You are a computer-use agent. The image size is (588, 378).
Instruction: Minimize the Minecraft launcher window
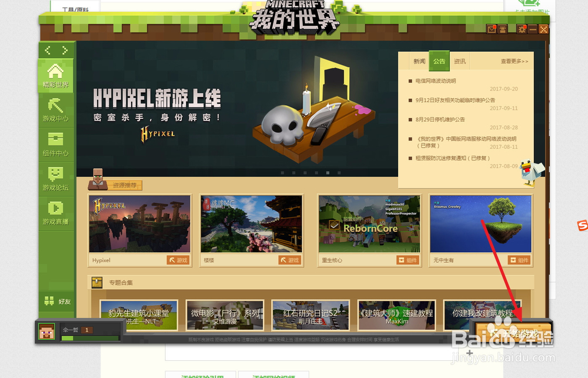[533, 29]
